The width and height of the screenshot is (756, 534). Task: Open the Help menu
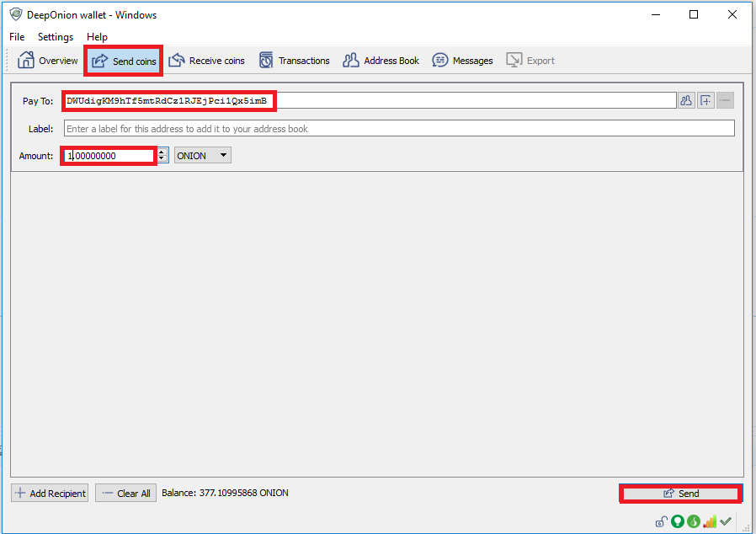[x=97, y=37]
